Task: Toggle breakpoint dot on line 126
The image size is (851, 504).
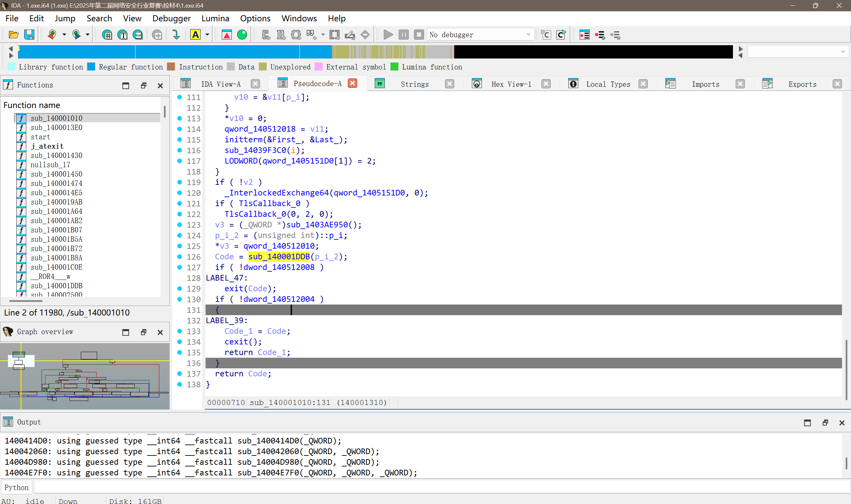Action: (x=180, y=257)
